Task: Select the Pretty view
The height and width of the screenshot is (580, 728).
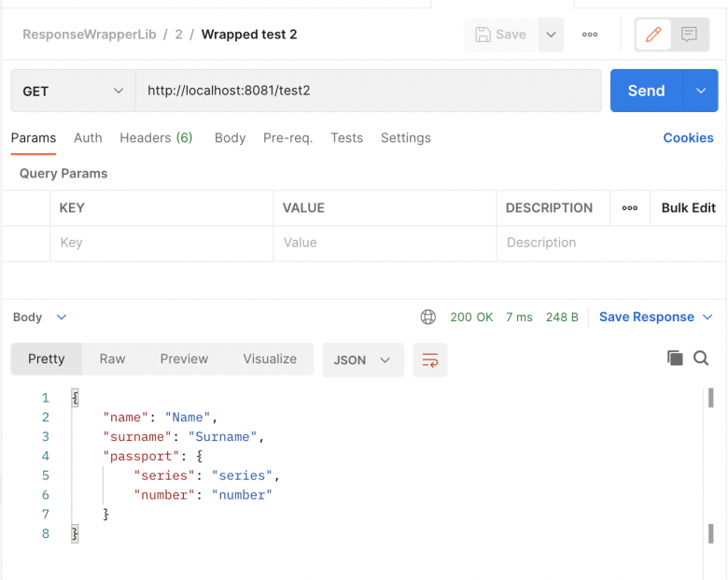Action: 47,360
